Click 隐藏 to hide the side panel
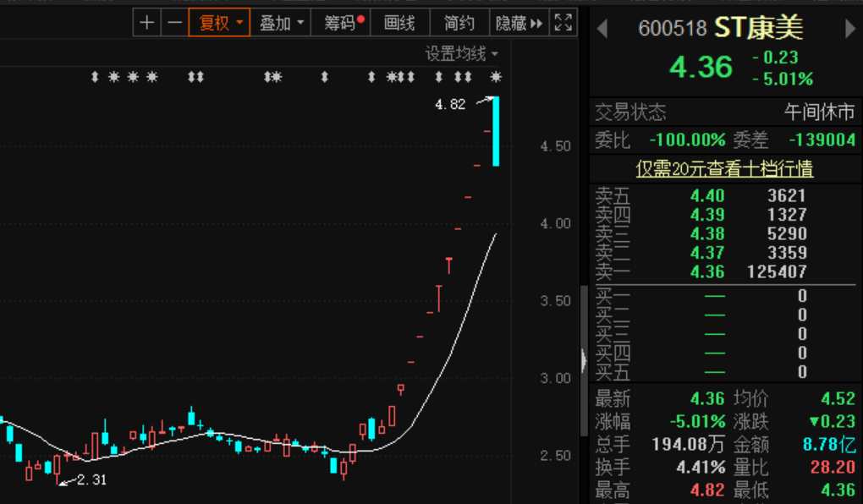The height and width of the screenshot is (504, 863). (x=519, y=23)
